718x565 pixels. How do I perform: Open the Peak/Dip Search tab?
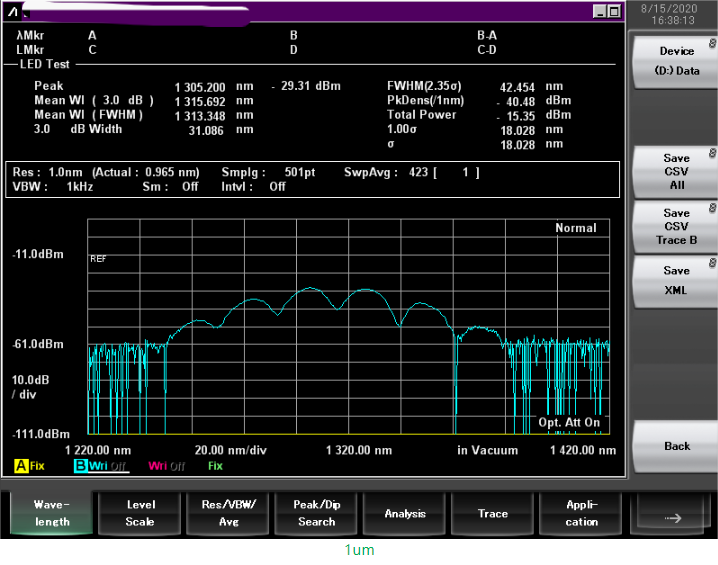click(x=316, y=513)
